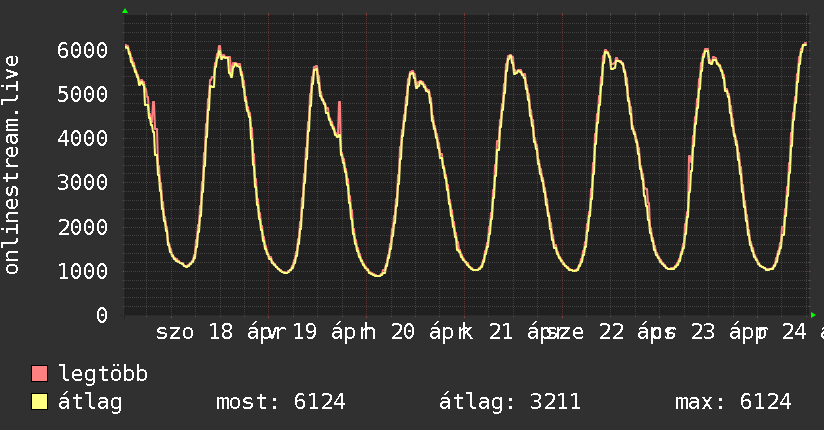Select the átlag legend label text
This screenshot has height=430, width=824.
point(91,403)
